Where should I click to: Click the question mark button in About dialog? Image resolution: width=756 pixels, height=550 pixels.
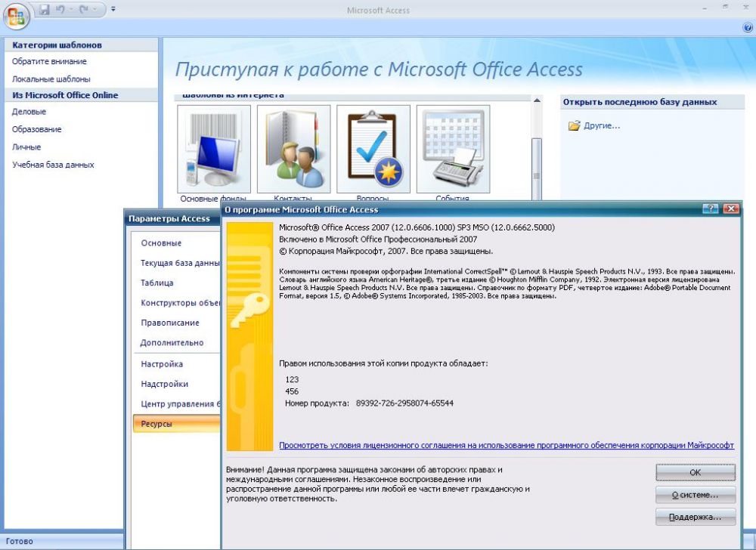tap(710, 209)
